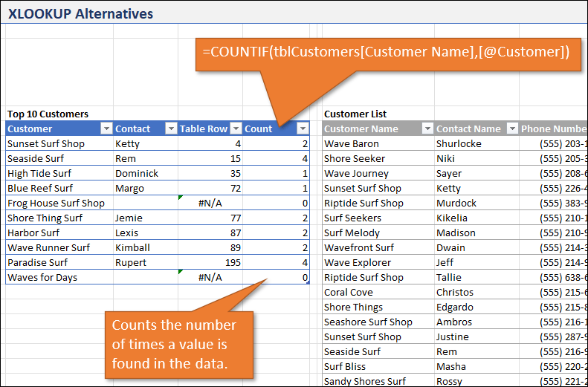Viewport: 588px width, 387px height.
Task: Click the 'Top 10 Customers' title cell
Action: (48, 114)
